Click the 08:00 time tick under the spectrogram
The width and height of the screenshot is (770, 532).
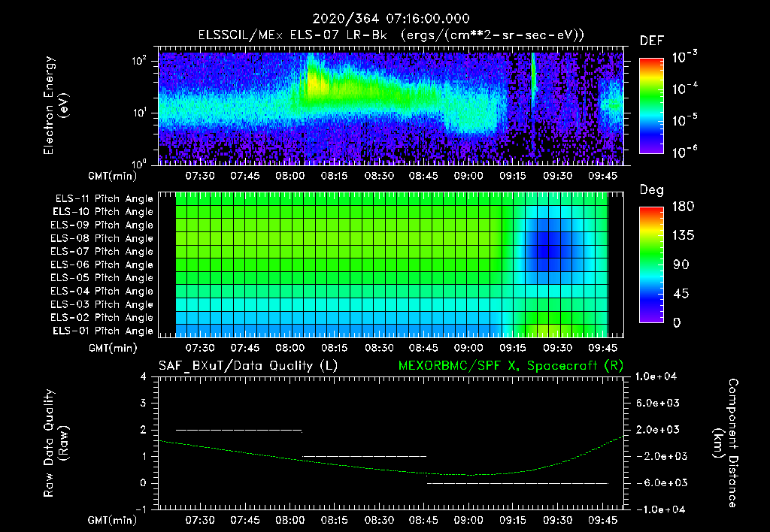290,176
